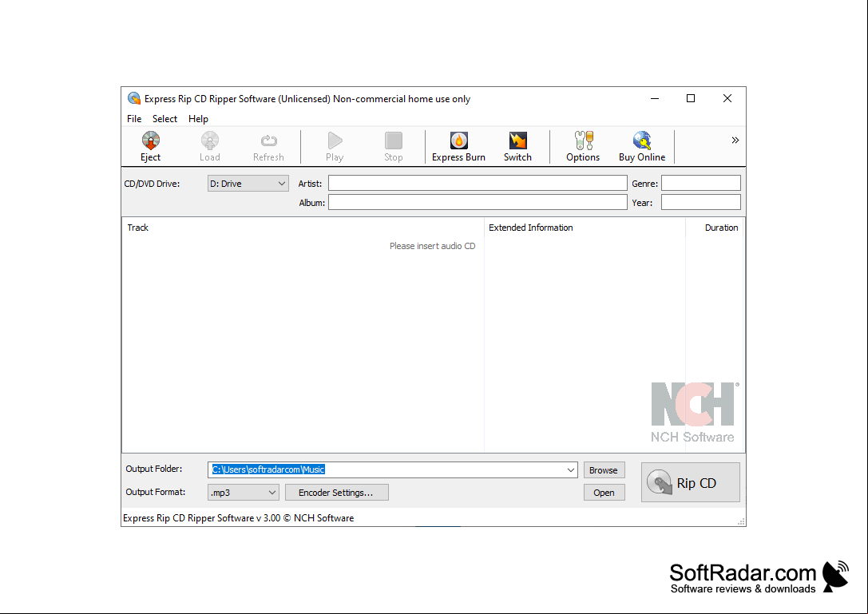The width and height of the screenshot is (868, 614).
Task: Expand the toolbar overflow chevron
Action: coord(735,140)
